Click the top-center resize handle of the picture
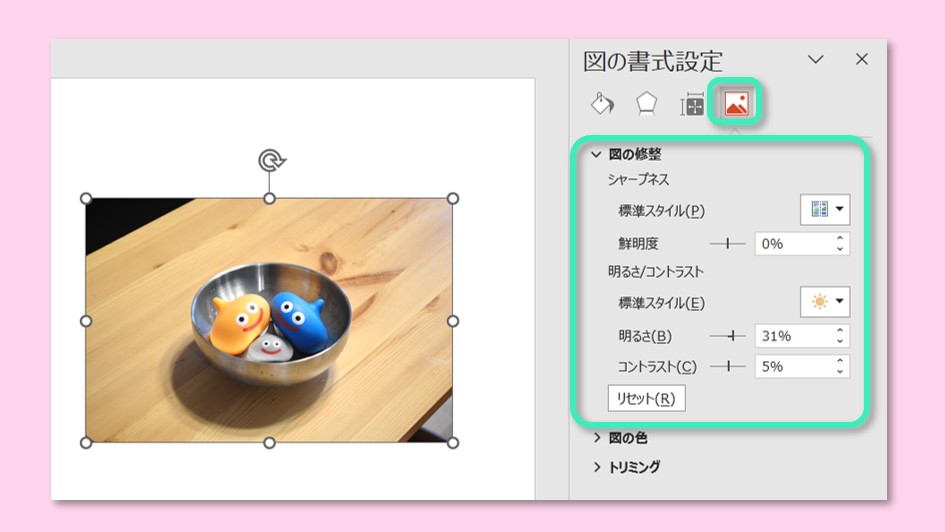945x532 pixels. coord(269,199)
